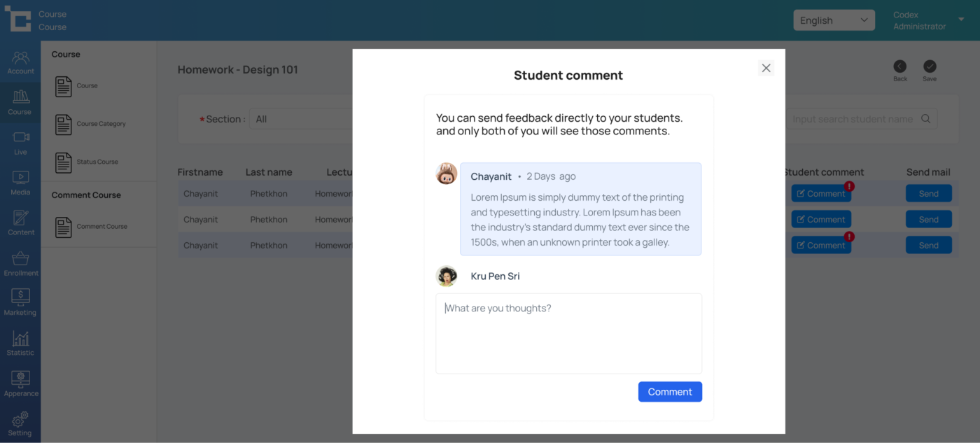Open the Section All dropdown
This screenshot has height=443, width=980.
301,119
